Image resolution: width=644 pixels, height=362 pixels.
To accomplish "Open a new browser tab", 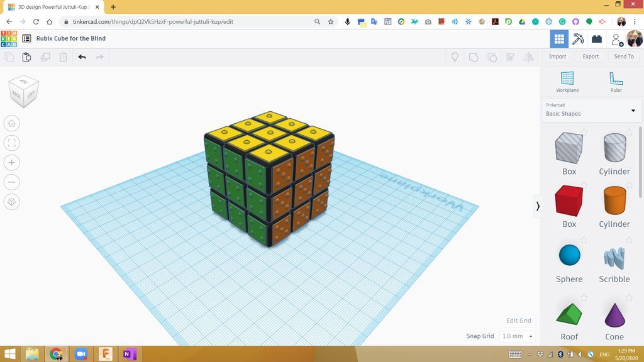I will tap(113, 7).
